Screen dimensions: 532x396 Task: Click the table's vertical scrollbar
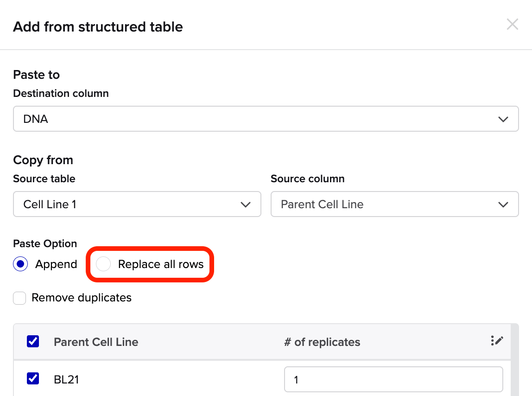point(514,362)
